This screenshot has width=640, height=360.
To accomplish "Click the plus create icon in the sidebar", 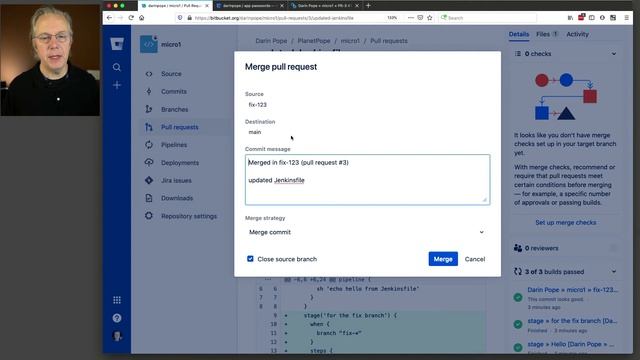I will click(x=117, y=85).
